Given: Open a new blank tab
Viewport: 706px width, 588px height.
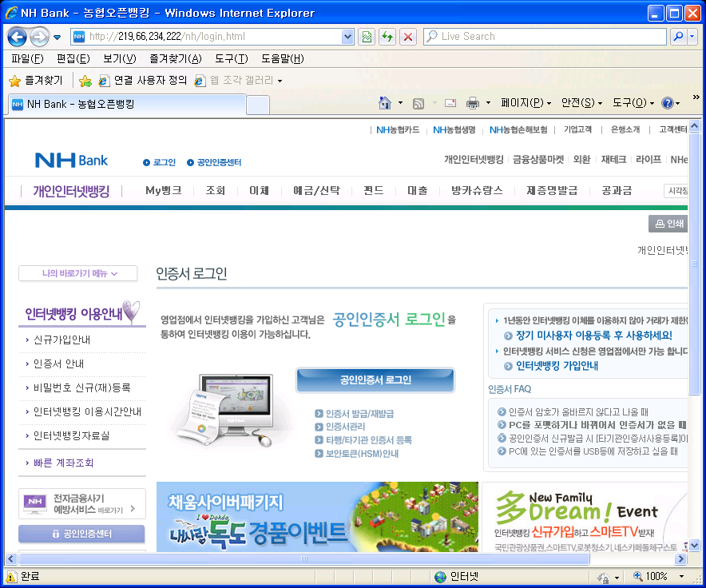Looking at the screenshot, I should 258,105.
